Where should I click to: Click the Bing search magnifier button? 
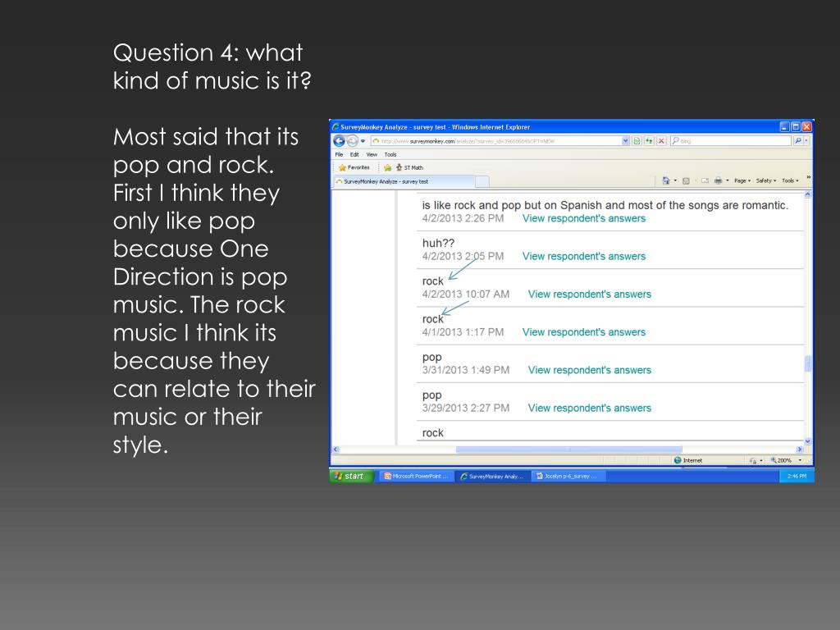(798, 141)
